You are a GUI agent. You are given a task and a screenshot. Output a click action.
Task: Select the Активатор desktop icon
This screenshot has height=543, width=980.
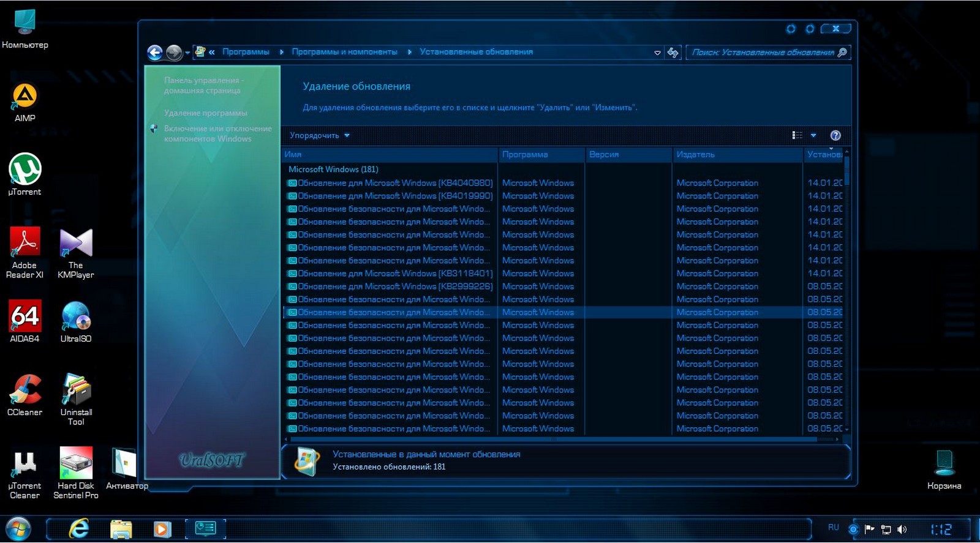pos(126,468)
